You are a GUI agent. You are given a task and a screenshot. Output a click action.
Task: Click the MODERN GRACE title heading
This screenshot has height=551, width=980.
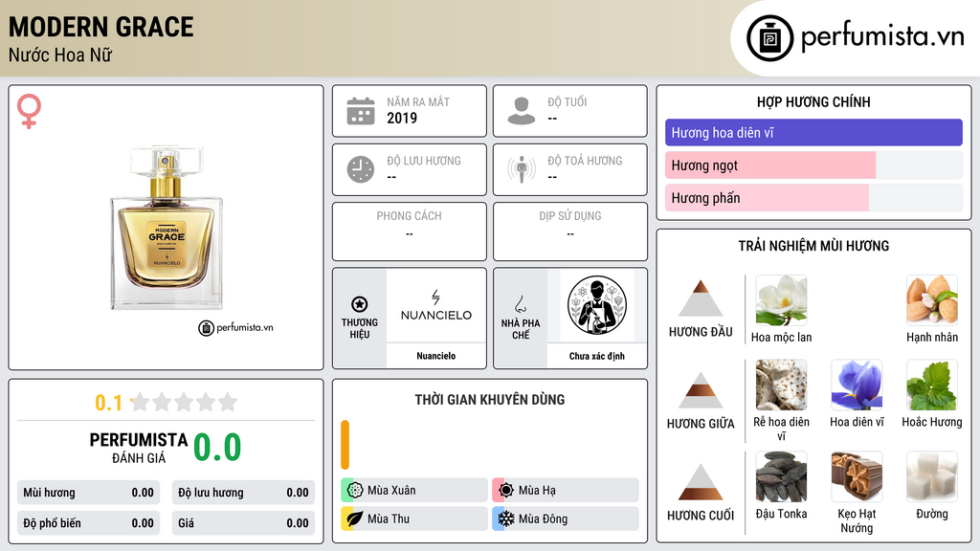pos(101,27)
